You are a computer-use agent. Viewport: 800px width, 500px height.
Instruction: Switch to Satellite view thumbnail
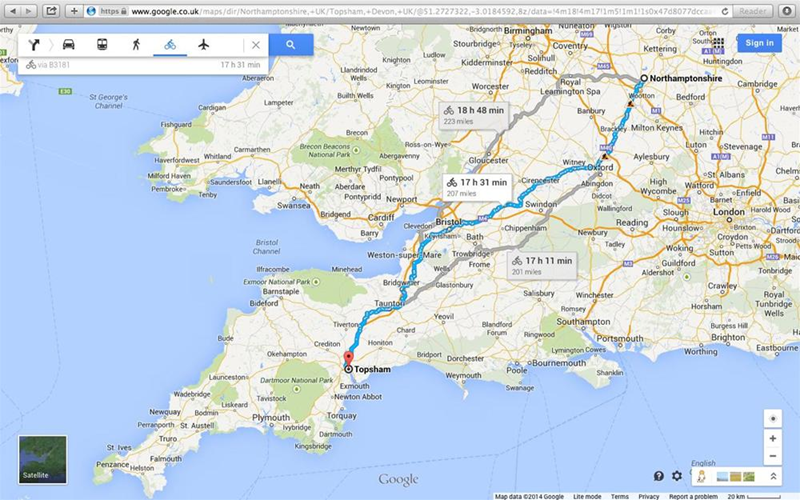click(x=42, y=459)
